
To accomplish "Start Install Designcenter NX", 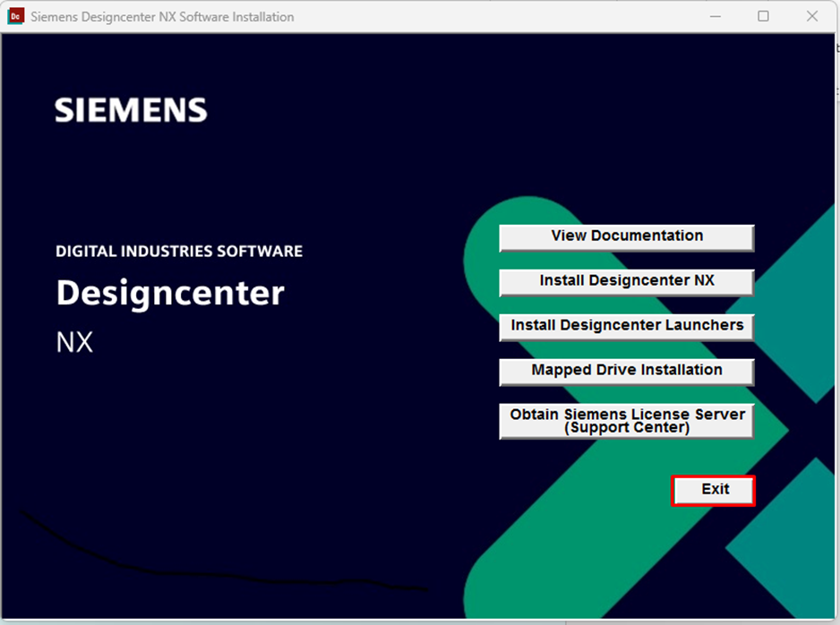I will [x=626, y=281].
